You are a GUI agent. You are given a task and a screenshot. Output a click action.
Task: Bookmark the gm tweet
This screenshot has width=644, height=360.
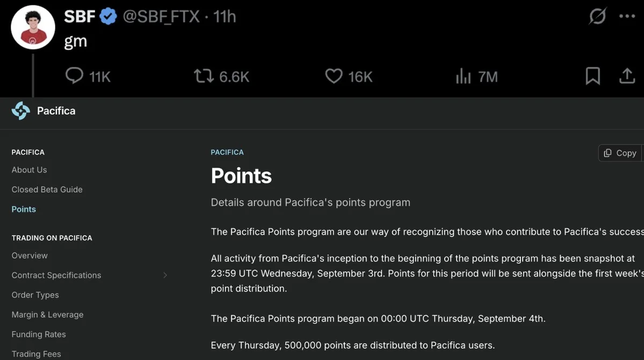tap(592, 76)
